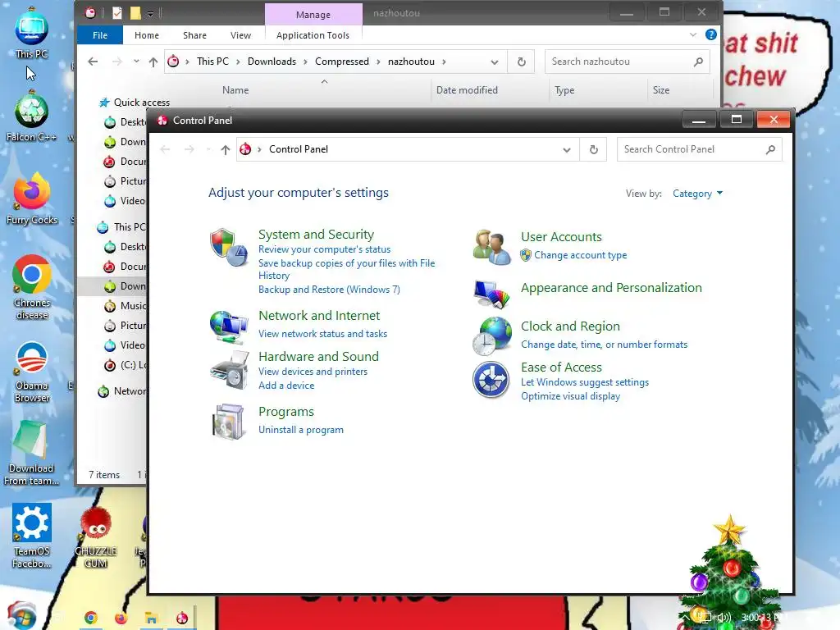Click the Add a device link
Viewport: 840px width, 630px height.
(286, 386)
